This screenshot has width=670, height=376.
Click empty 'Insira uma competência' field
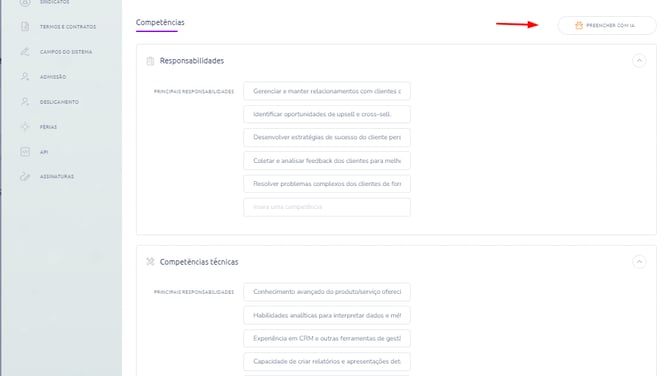pos(327,207)
